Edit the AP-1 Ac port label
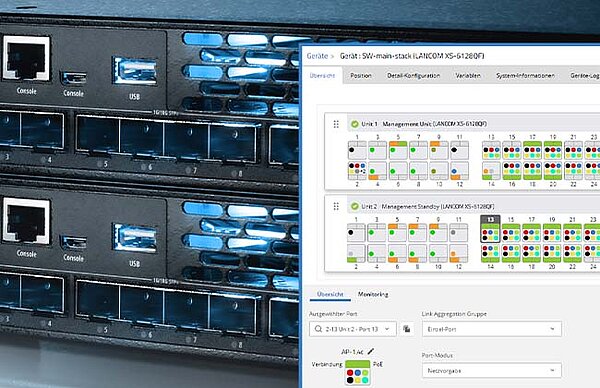Screen dimensions: 600x388 (370, 351)
